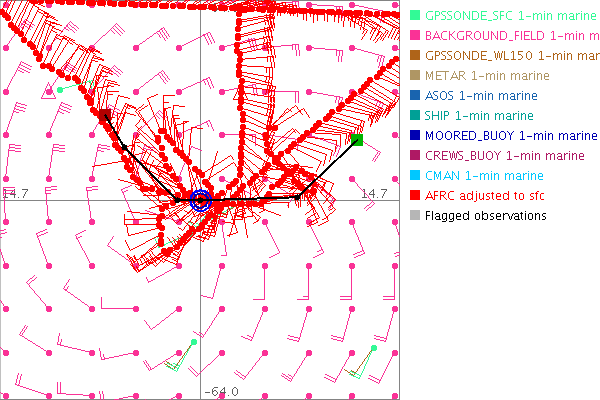Click the left 14.7 latitude axis label
The height and width of the screenshot is (400, 600).
(15, 192)
